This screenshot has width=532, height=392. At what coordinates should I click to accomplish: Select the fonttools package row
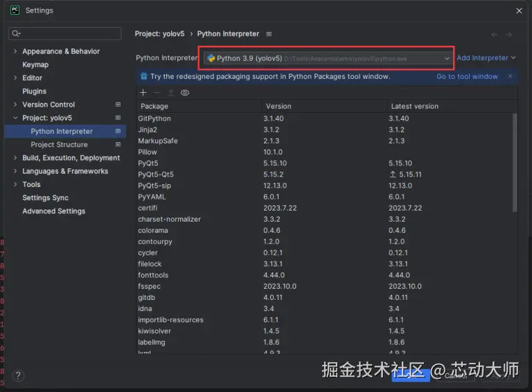(325, 275)
